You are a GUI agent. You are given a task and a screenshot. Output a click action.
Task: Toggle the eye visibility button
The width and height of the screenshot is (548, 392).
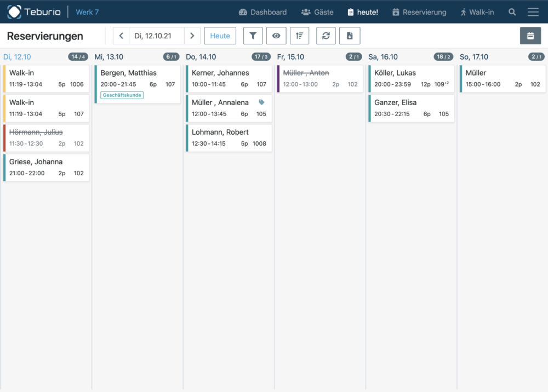pyautogui.click(x=276, y=36)
